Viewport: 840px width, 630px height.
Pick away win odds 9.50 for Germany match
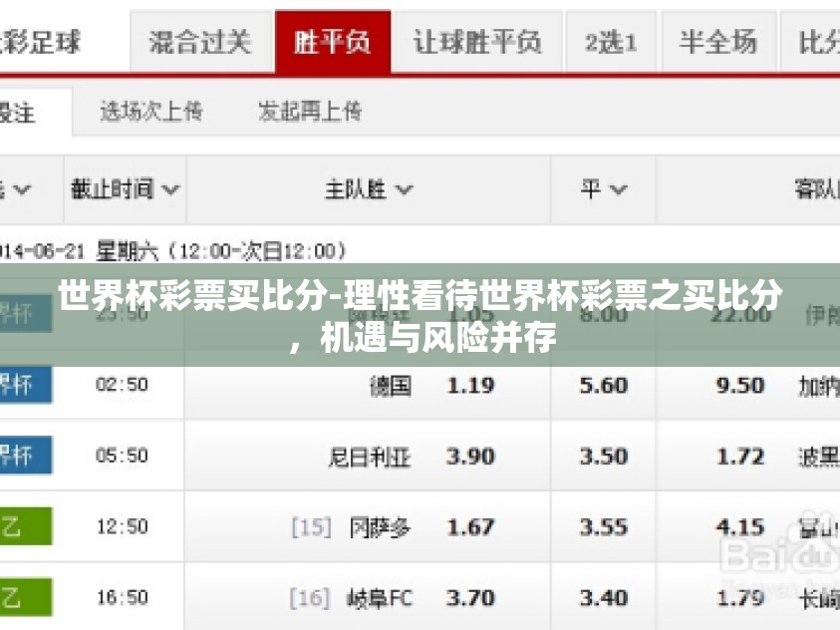tap(739, 385)
